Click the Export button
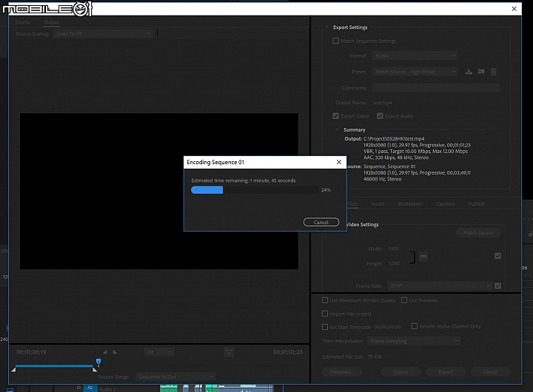The width and height of the screenshot is (533, 392). click(446, 372)
